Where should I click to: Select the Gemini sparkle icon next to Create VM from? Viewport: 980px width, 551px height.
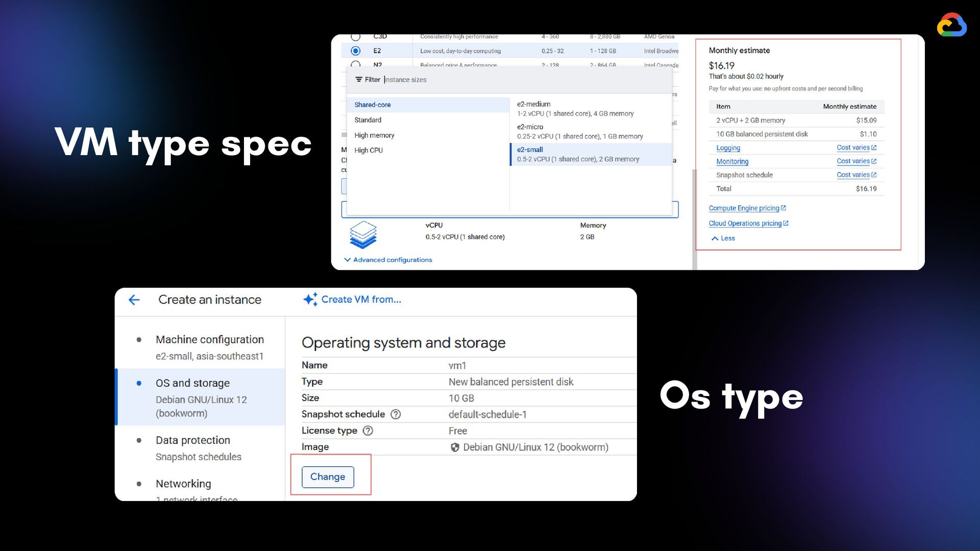[311, 299]
